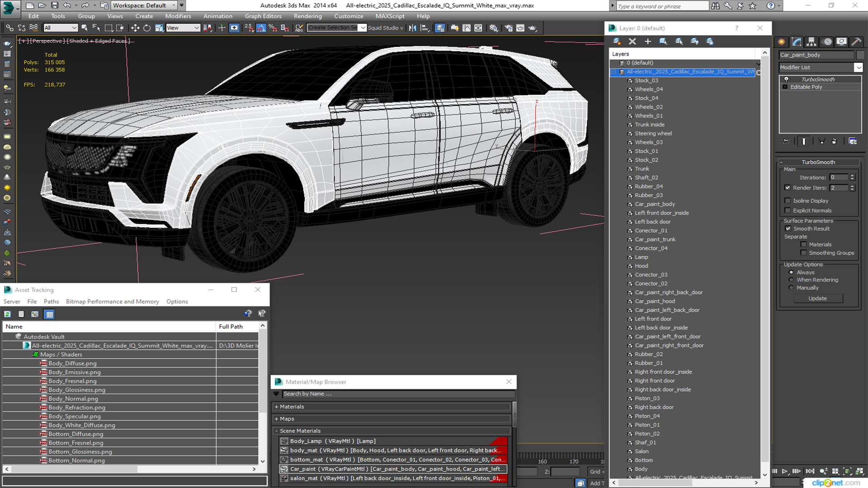Click the Update button in TurboSmooth
Image resolution: width=868 pixels, height=488 pixels.
(817, 299)
